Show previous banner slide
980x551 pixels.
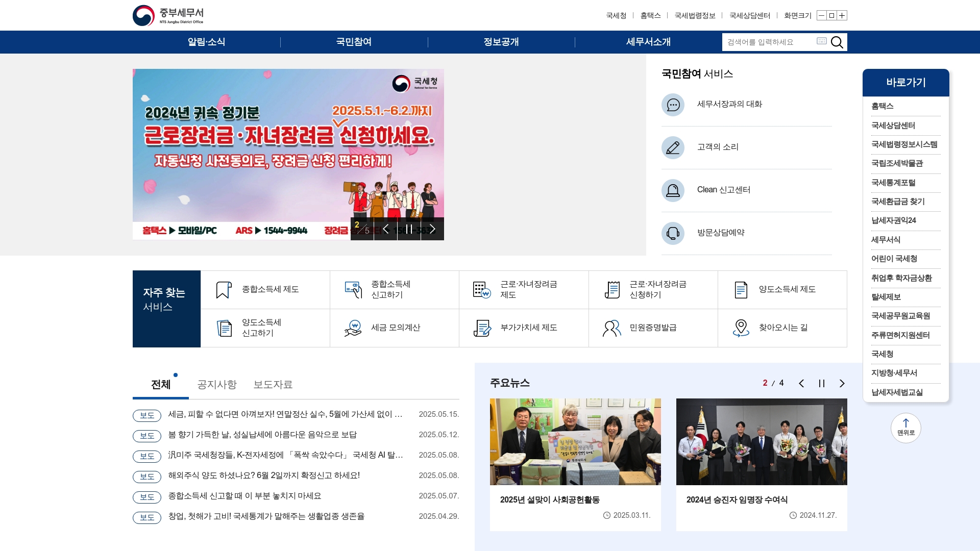click(386, 229)
